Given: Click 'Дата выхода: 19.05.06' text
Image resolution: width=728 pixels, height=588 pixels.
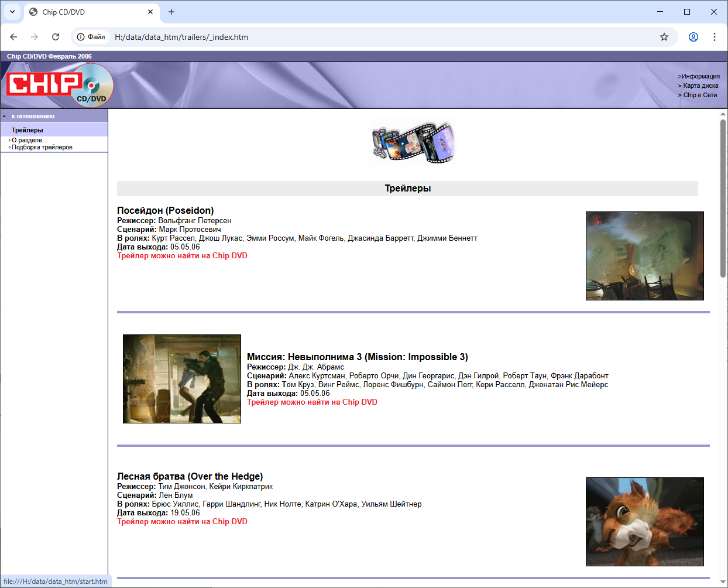Looking at the screenshot, I should [159, 512].
